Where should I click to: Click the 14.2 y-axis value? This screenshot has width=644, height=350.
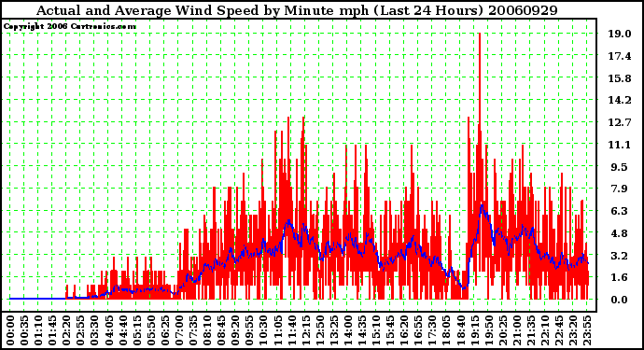point(620,100)
